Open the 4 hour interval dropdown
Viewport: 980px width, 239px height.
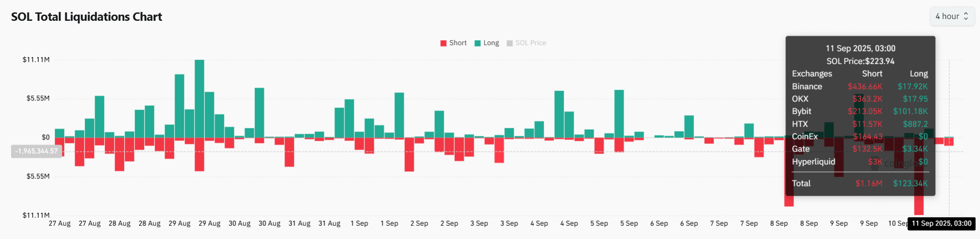click(952, 16)
